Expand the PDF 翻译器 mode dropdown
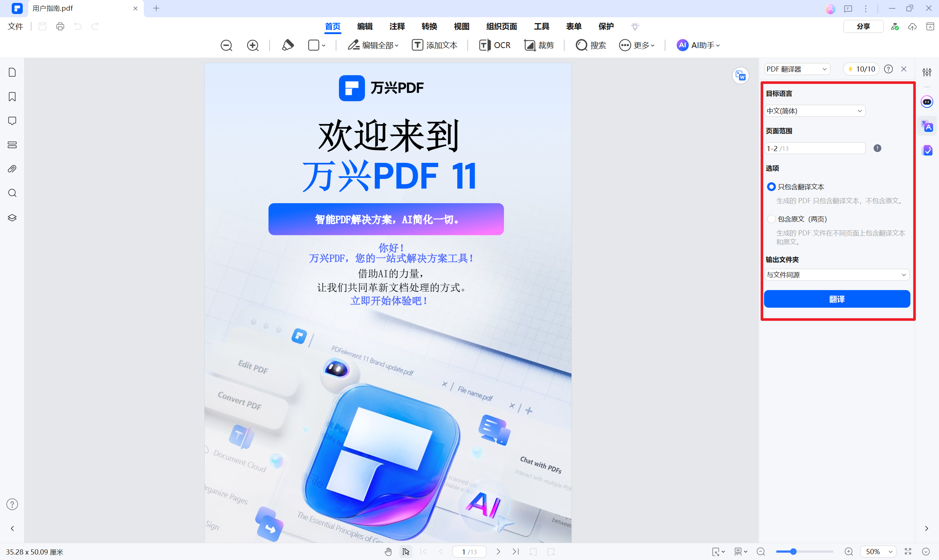 pos(796,69)
